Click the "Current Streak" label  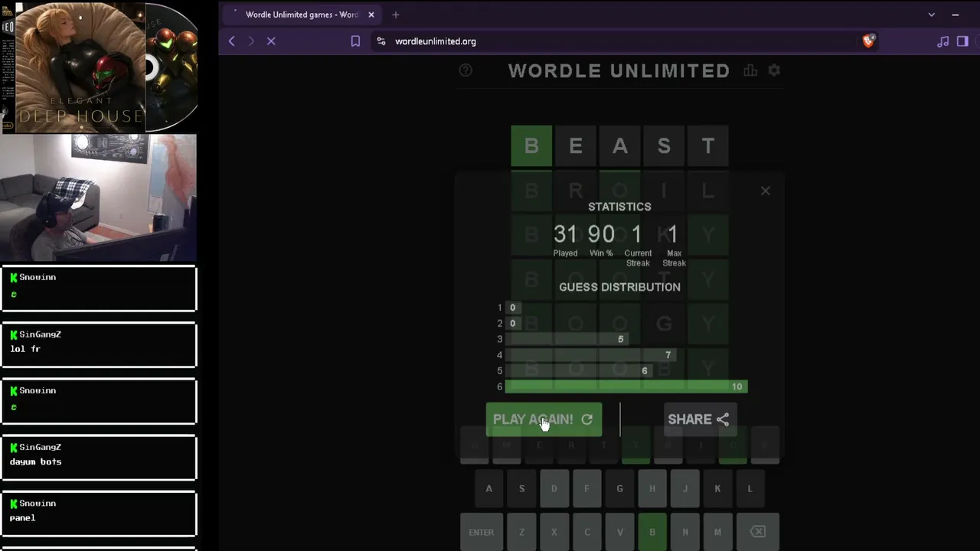[x=638, y=258]
